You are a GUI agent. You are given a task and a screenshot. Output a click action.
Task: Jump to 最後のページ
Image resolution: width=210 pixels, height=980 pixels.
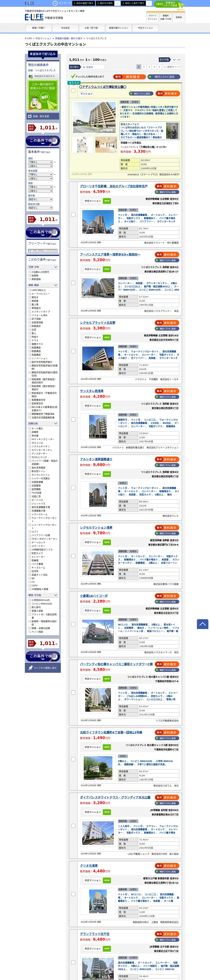(172, 67)
